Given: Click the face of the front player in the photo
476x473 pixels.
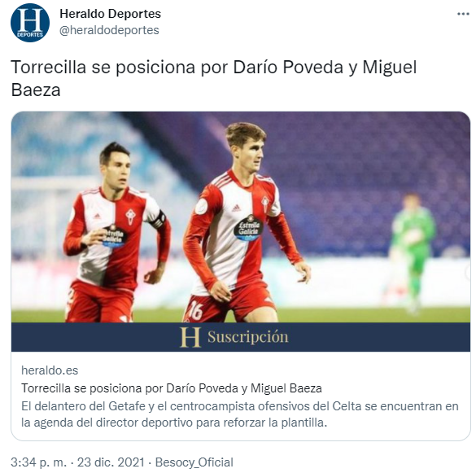Looking at the screenshot, I should [249, 152].
